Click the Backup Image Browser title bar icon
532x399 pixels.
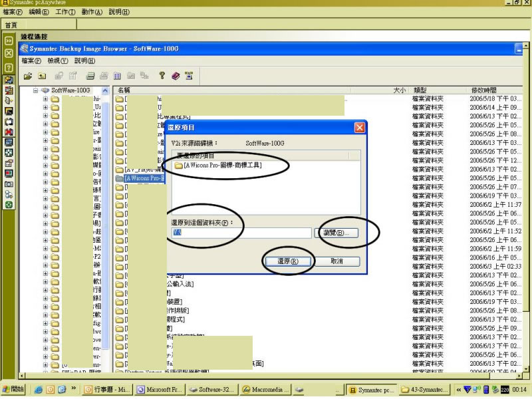pyautogui.click(x=24, y=49)
